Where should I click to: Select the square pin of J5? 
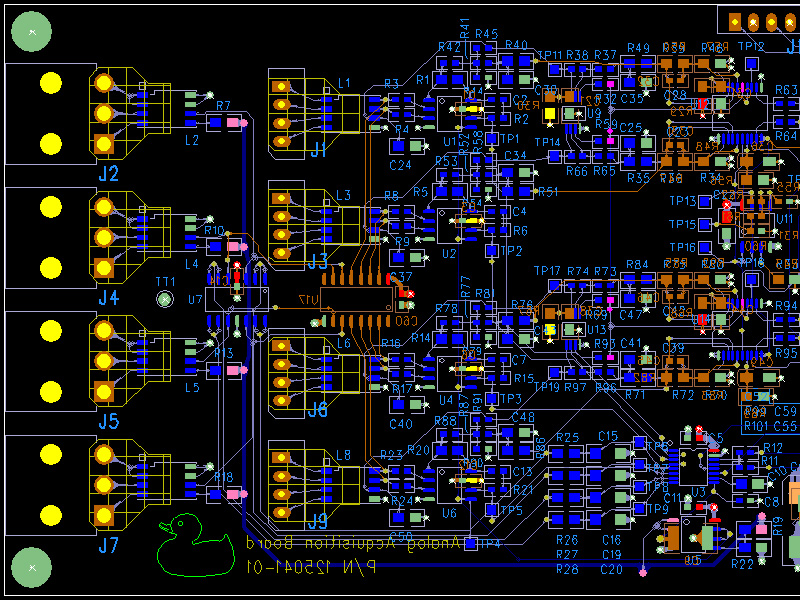104,392
